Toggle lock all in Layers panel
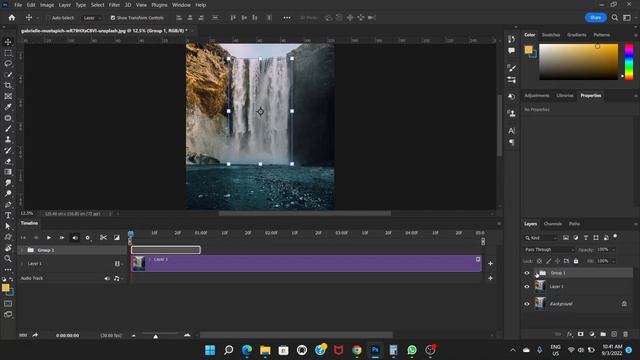 (x=576, y=261)
